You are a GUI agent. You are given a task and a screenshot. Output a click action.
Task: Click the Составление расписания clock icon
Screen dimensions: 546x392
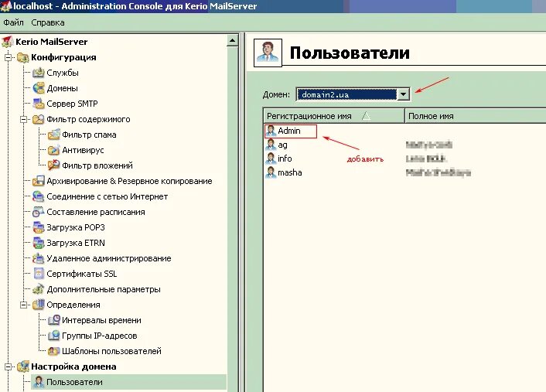[x=39, y=212]
